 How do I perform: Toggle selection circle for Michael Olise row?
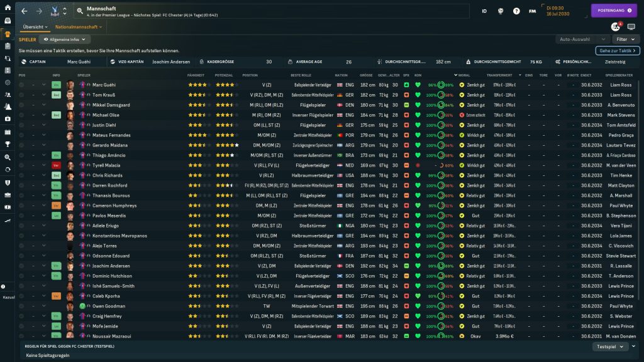tap(22, 115)
